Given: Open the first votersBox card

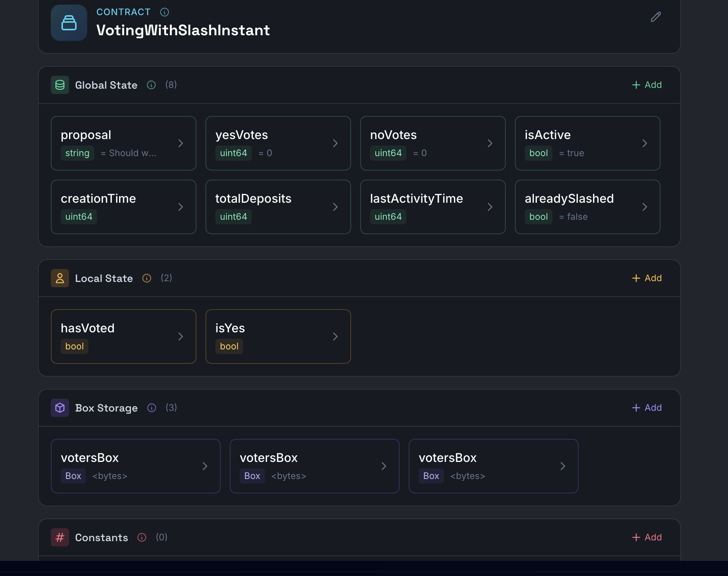Looking at the screenshot, I should pos(135,466).
